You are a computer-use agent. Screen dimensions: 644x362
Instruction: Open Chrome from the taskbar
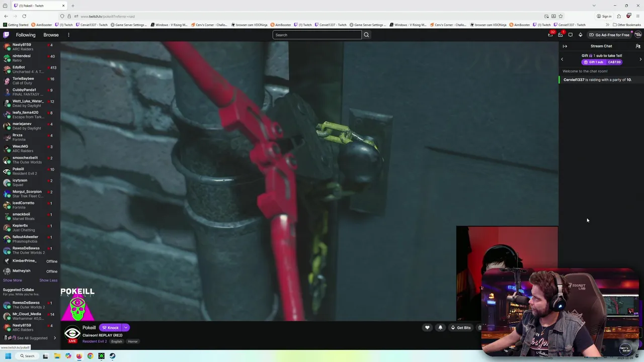(x=90, y=356)
